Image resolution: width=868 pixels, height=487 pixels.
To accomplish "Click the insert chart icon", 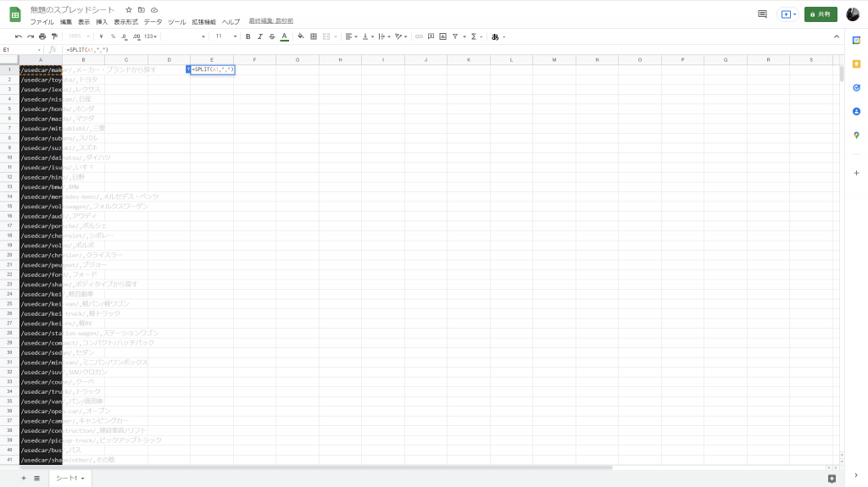I will click(442, 36).
